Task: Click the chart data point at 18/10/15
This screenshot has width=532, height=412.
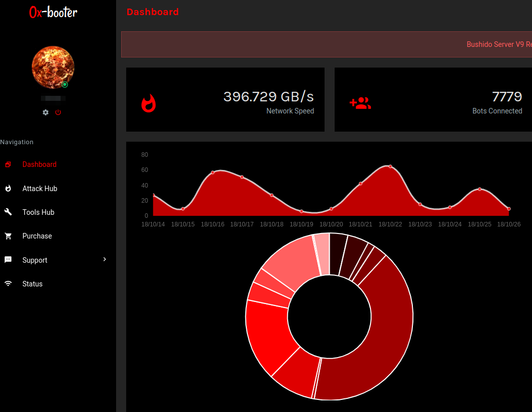Action: pos(183,209)
